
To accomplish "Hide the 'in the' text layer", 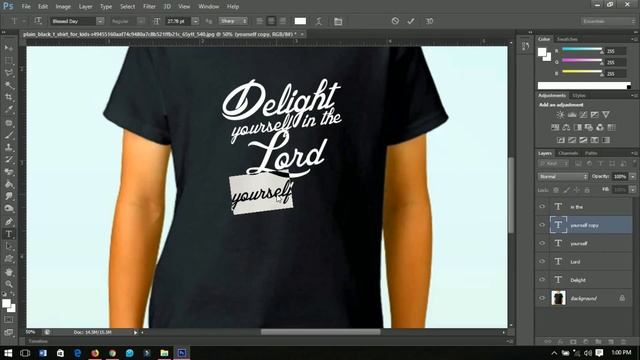I will pyautogui.click(x=542, y=207).
